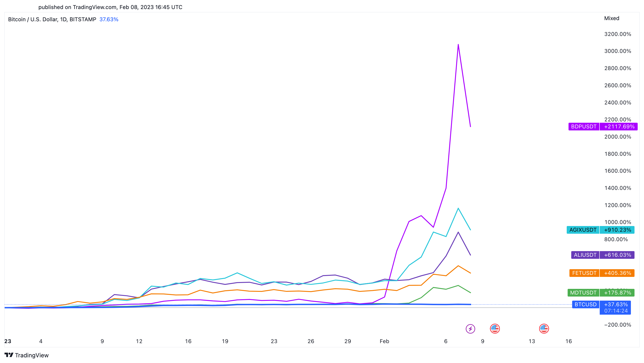644x363 pixels.
Task: Click the 07:14:24 countdown timer label
Action: [616, 311]
